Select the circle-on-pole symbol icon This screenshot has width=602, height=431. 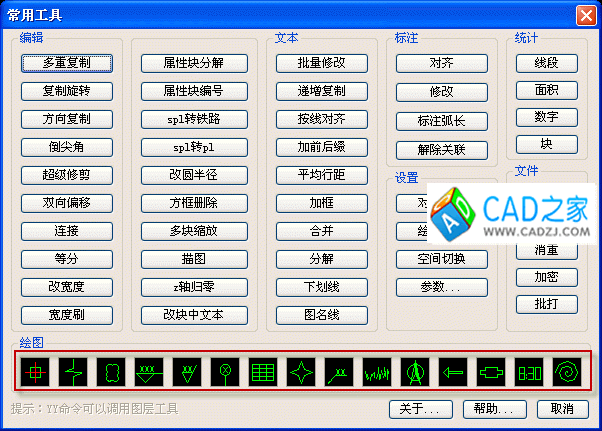click(x=225, y=373)
